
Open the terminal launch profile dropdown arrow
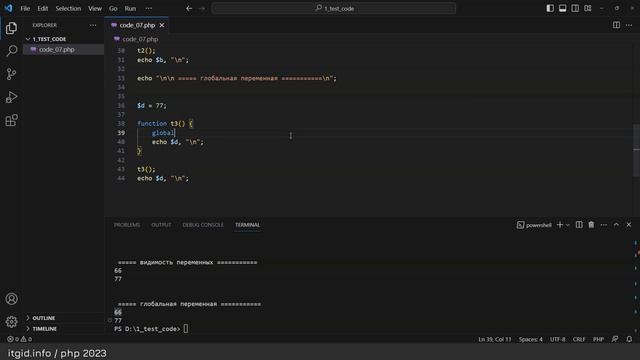567,225
